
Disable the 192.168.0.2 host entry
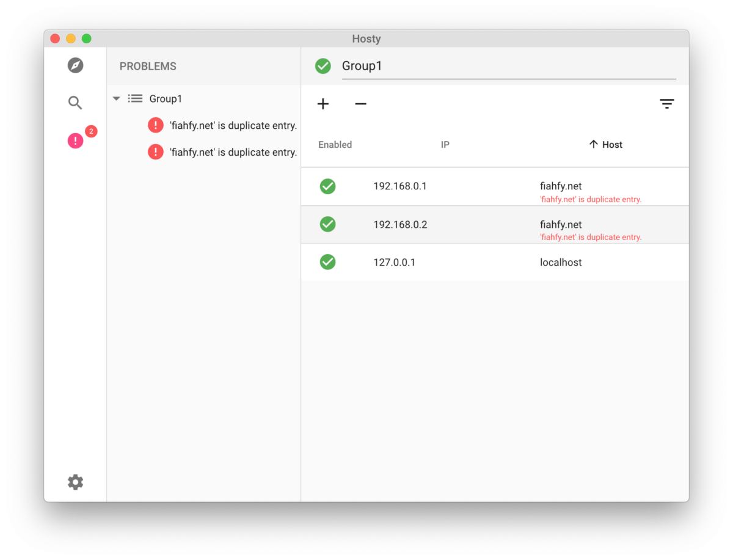click(x=328, y=225)
